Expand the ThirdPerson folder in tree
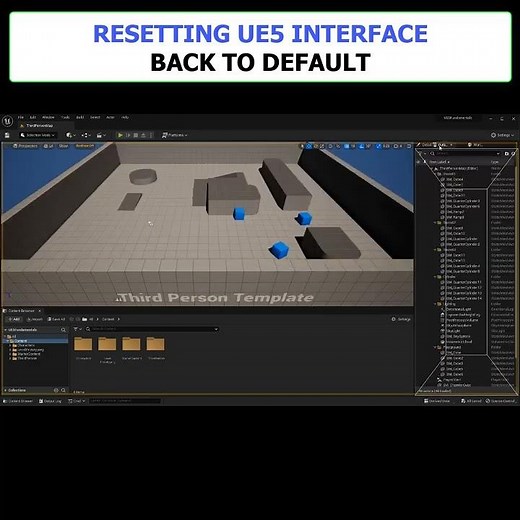This screenshot has width=520, height=520. [x=10, y=358]
